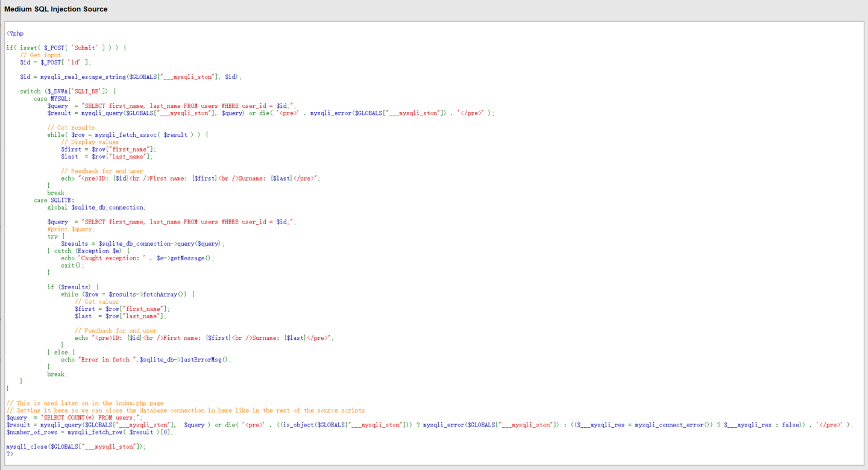The height and width of the screenshot is (470, 868).
Task: Click the "// Get results" comment
Action: coord(71,128)
